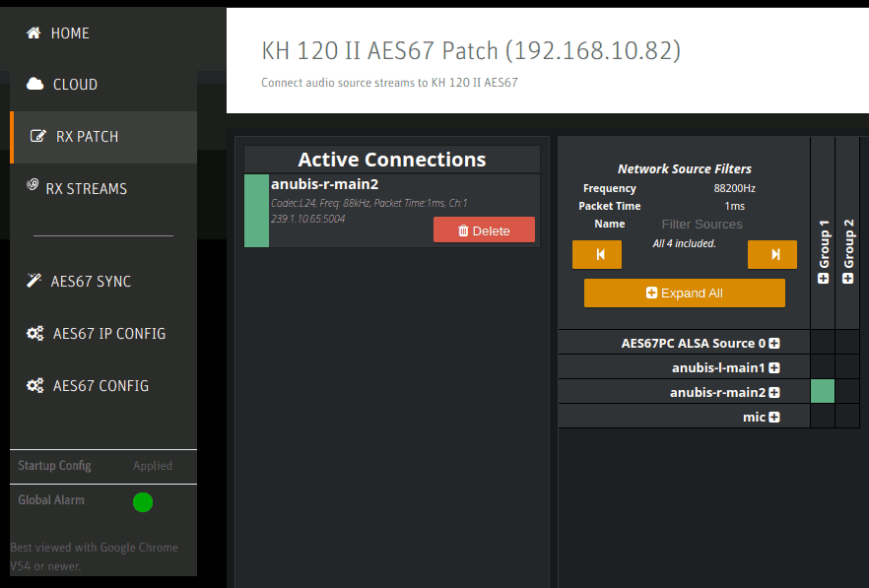Click the 'Best viewed with Google Chrome' note
This screenshot has width=869, height=588.
point(94,556)
